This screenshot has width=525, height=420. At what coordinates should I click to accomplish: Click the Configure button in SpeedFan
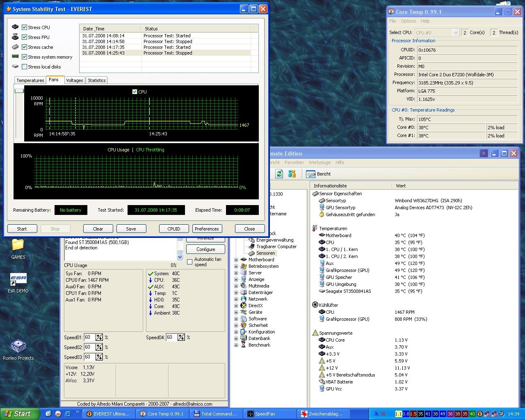[x=205, y=249]
